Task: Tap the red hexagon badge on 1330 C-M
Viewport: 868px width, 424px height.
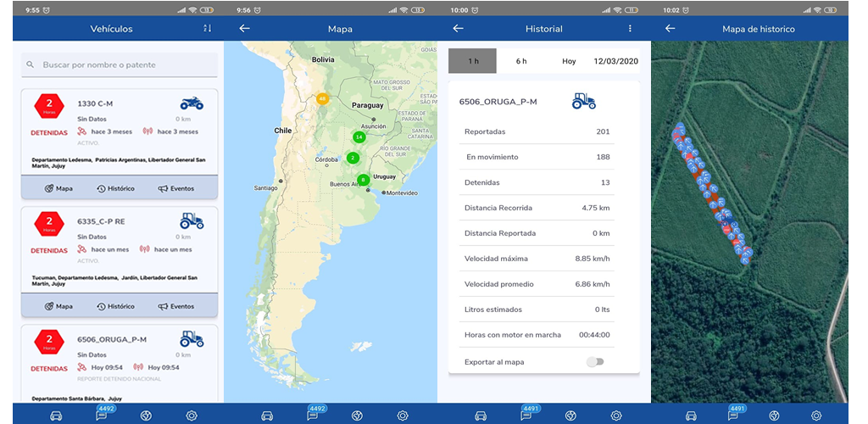Action: pos(49,105)
